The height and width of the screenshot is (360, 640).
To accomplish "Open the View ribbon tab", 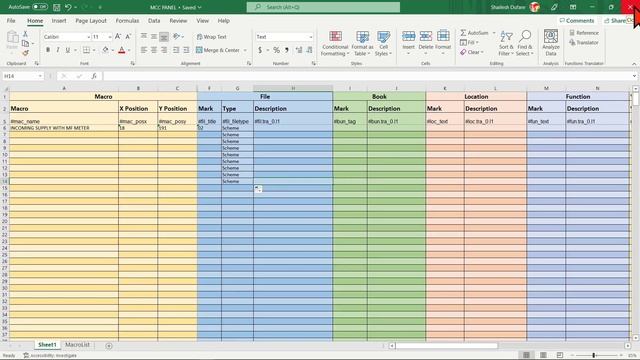I will (202, 20).
